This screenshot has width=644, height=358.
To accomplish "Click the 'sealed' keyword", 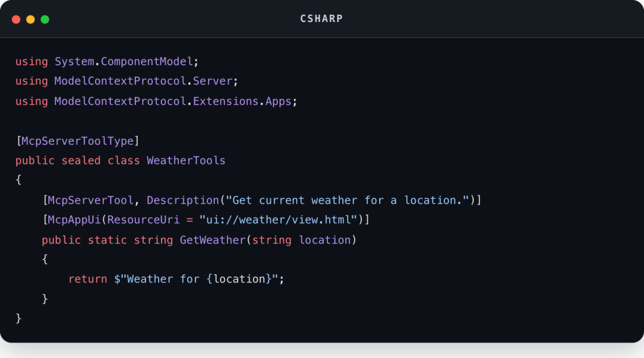I will click(x=81, y=161).
